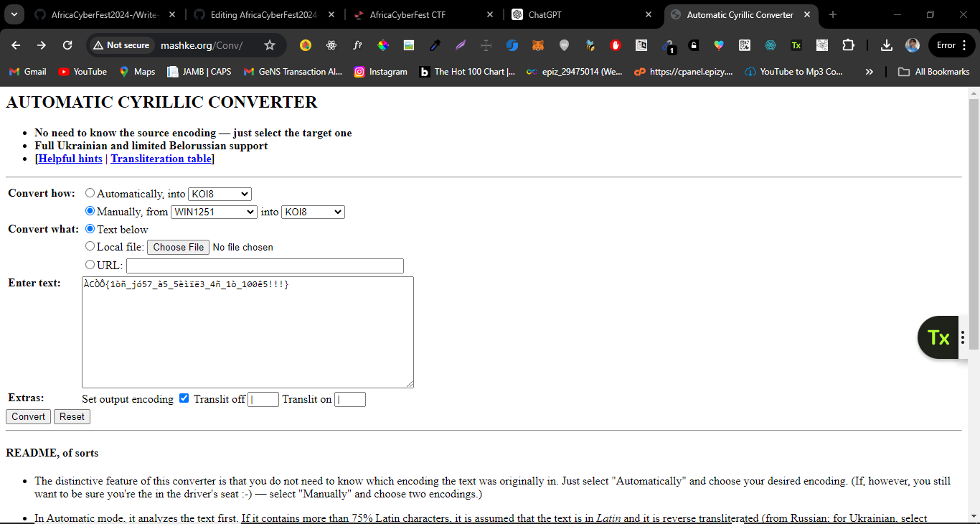The width and height of the screenshot is (980, 524).
Task: Select the Automatically convert radio button
Action: click(x=90, y=193)
